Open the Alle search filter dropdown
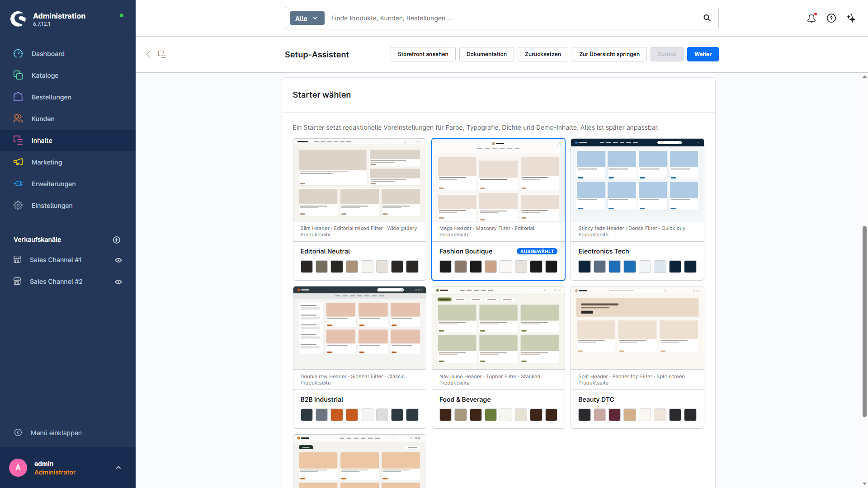The height and width of the screenshot is (488, 868). click(x=307, y=18)
